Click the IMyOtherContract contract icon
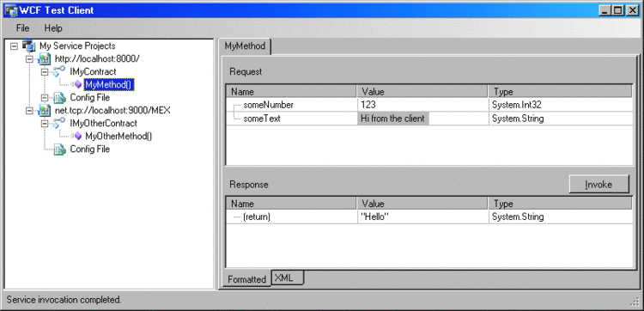This screenshot has height=311, width=644. (x=59, y=123)
